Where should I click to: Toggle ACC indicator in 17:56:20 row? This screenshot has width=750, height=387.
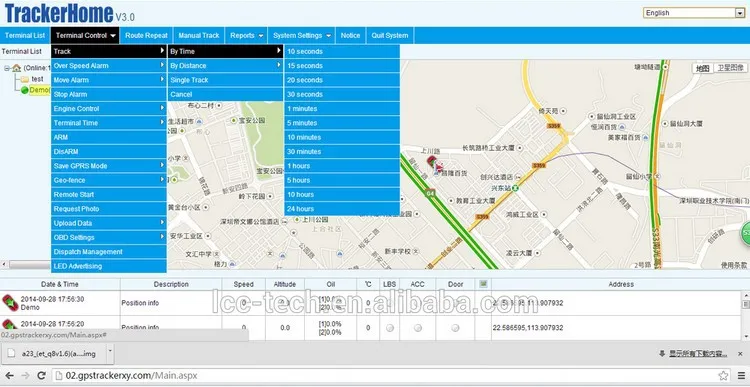418,328
